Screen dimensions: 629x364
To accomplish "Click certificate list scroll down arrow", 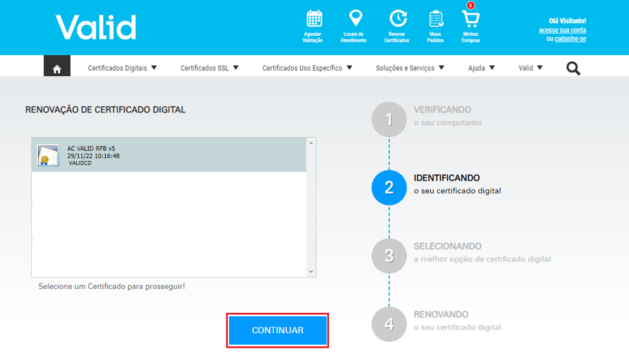I will [x=311, y=272].
